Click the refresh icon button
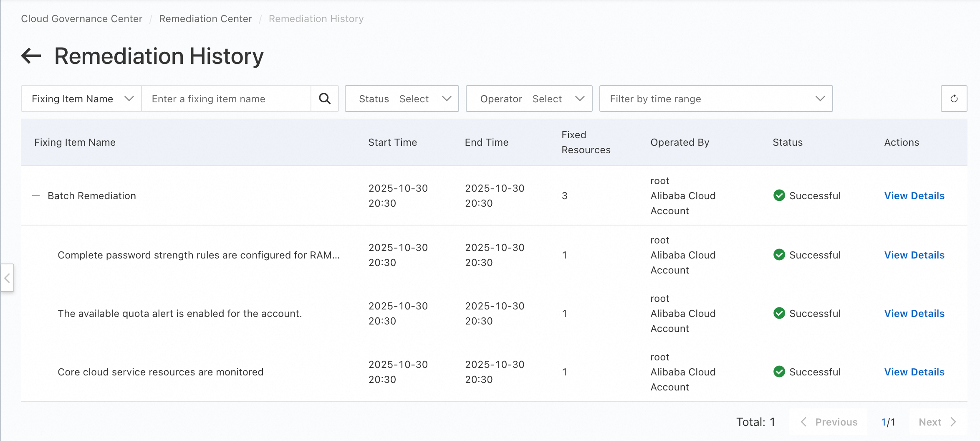 pos(954,99)
